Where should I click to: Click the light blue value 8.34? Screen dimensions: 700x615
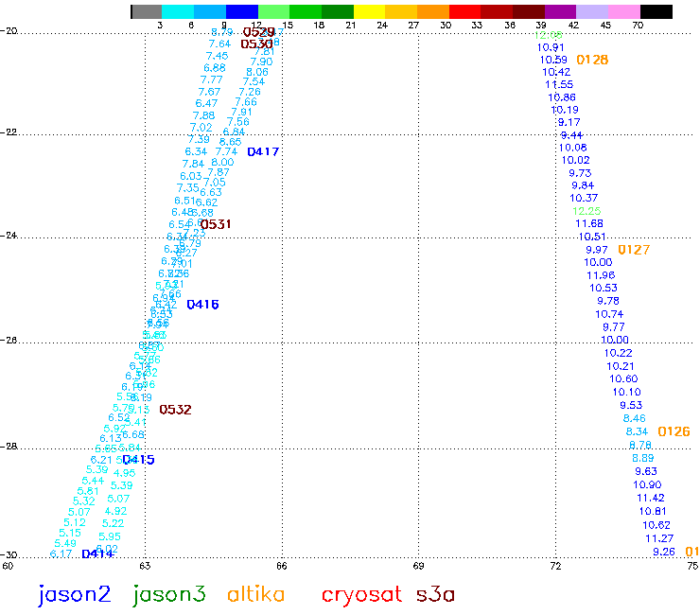point(637,431)
